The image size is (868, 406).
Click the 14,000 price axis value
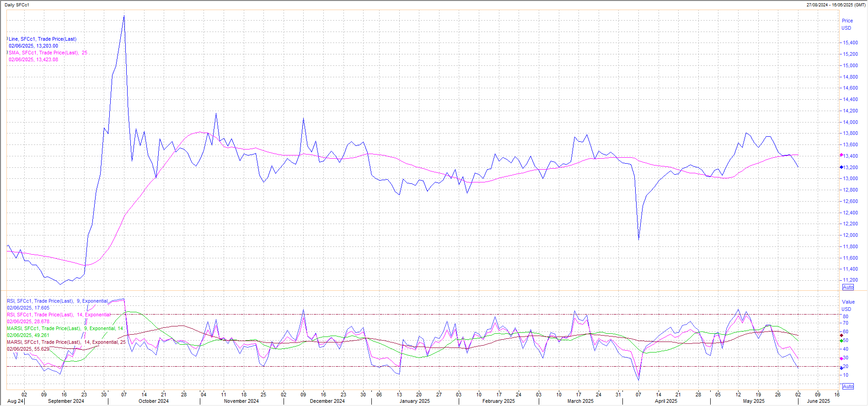click(851, 122)
